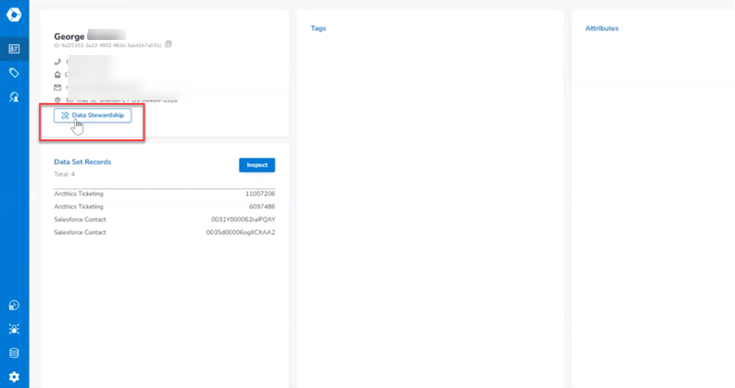Open the profile card icon in sidebar
This screenshot has width=735, height=388.
click(14, 49)
